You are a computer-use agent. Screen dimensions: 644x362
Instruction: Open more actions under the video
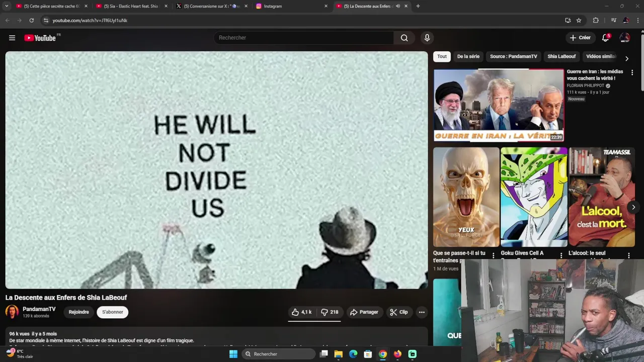click(422, 312)
